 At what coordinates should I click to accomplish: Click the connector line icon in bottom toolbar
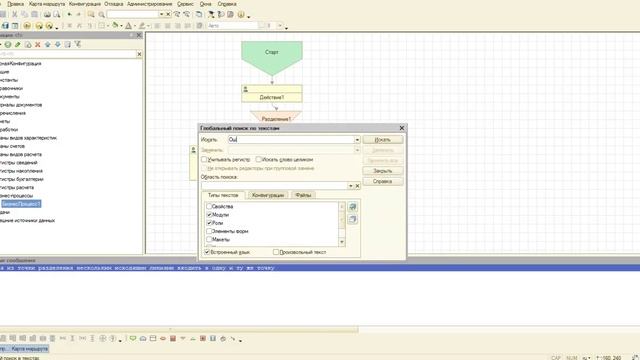tap(233, 338)
